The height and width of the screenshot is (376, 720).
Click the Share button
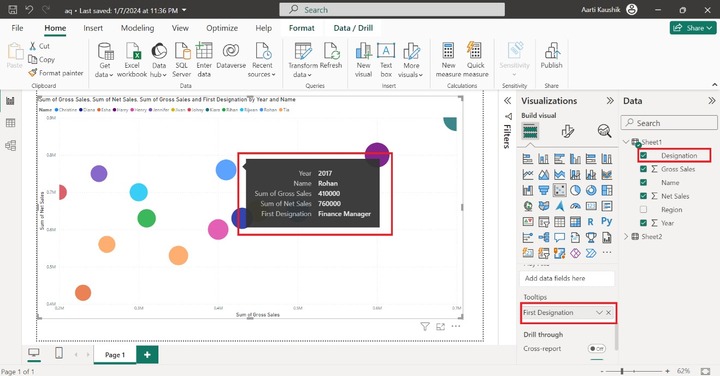pyautogui.click(x=693, y=28)
